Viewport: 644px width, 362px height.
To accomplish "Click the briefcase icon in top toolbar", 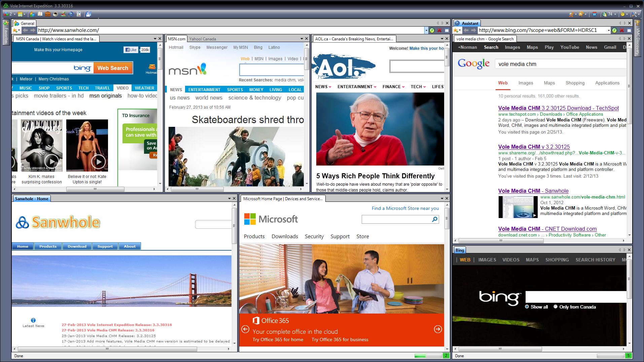I will (48, 14).
